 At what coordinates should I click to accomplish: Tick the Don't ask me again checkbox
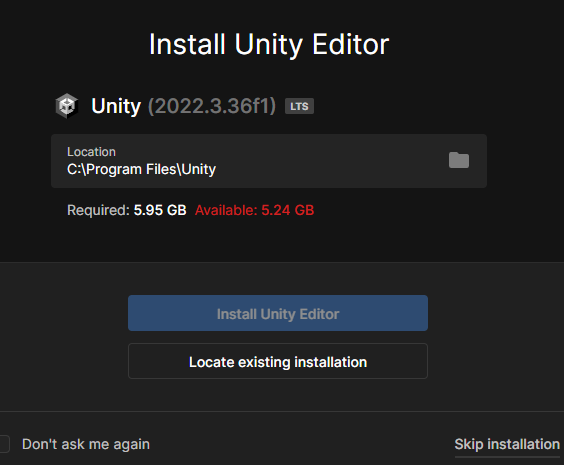[x=4, y=444]
